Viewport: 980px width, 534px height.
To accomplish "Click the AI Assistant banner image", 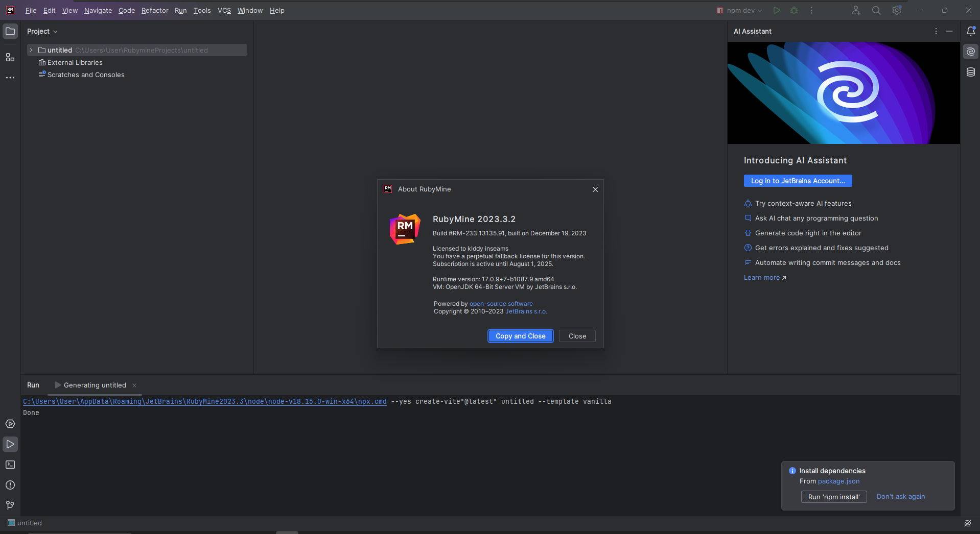I will tap(844, 93).
